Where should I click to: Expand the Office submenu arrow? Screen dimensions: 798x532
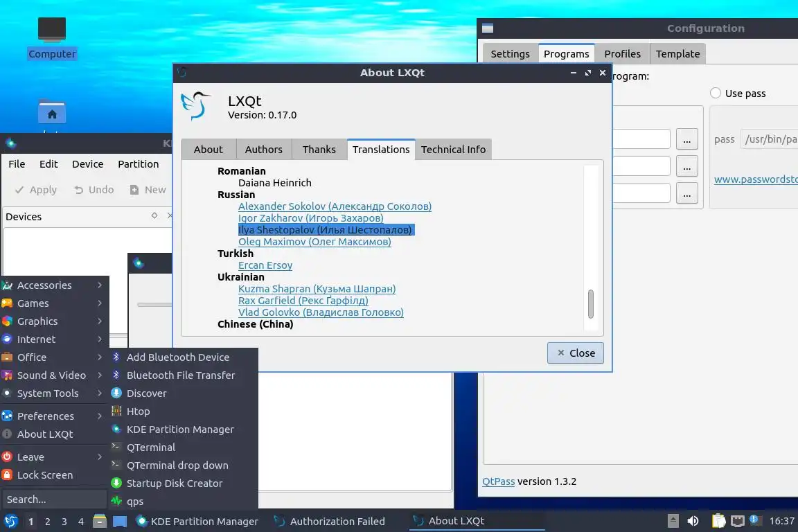tap(100, 357)
